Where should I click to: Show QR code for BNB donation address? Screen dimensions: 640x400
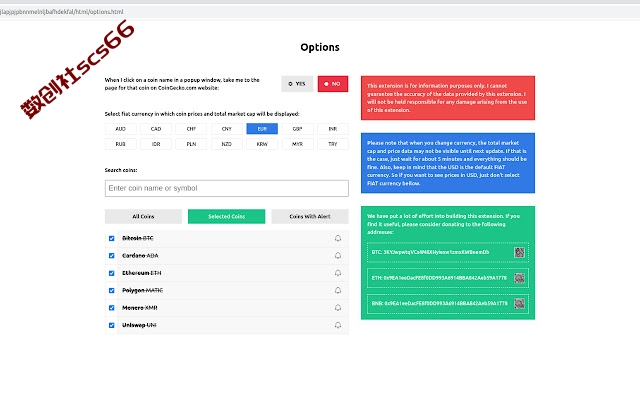519,304
